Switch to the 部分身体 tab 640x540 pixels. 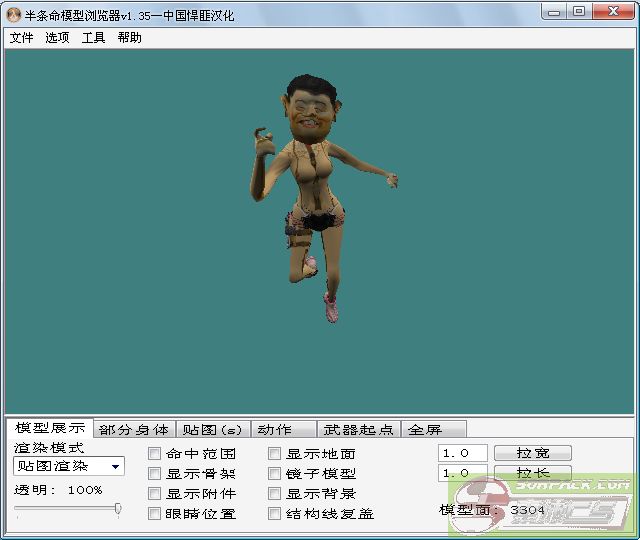click(134, 430)
